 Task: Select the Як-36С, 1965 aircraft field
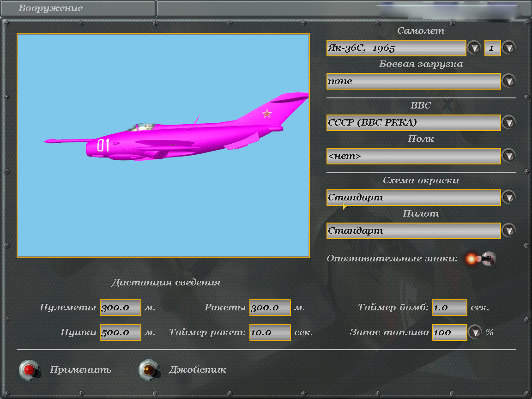pyautogui.click(x=396, y=48)
